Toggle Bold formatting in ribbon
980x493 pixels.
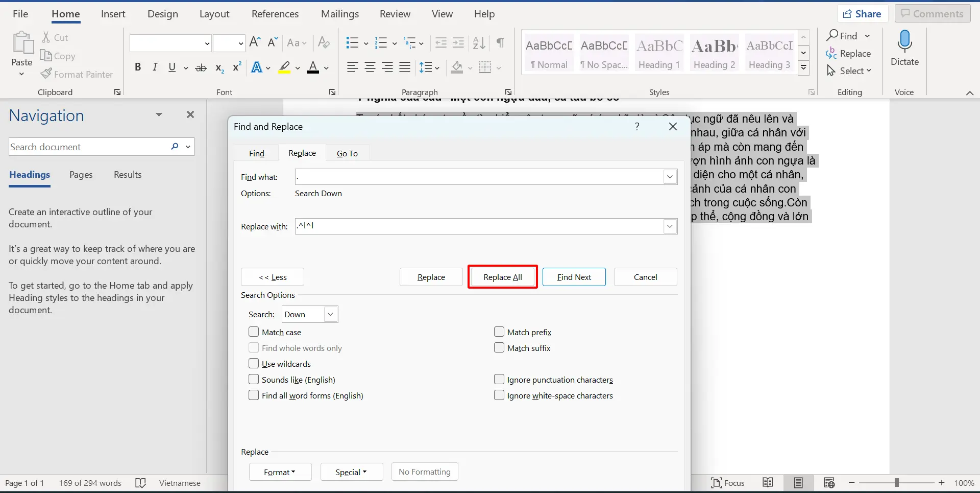[138, 67]
